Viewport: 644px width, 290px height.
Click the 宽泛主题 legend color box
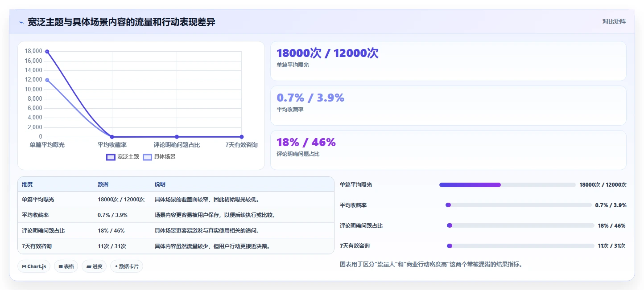click(111, 157)
